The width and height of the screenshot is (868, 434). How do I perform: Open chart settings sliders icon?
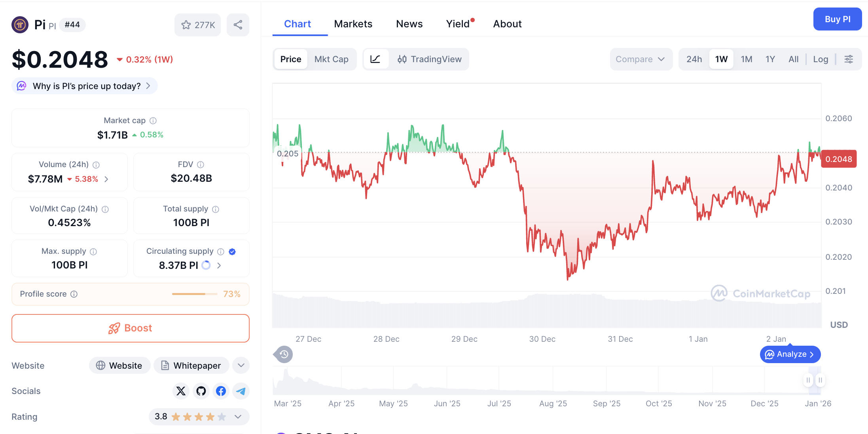(x=849, y=59)
